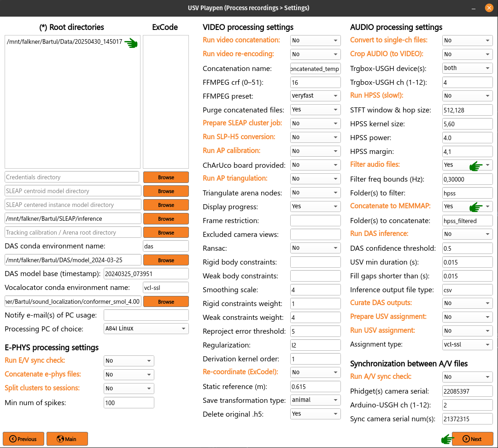Open the Trgbox-USGH device(s) dropdown
The width and height of the screenshot is (498, 448).
point(467,68)
